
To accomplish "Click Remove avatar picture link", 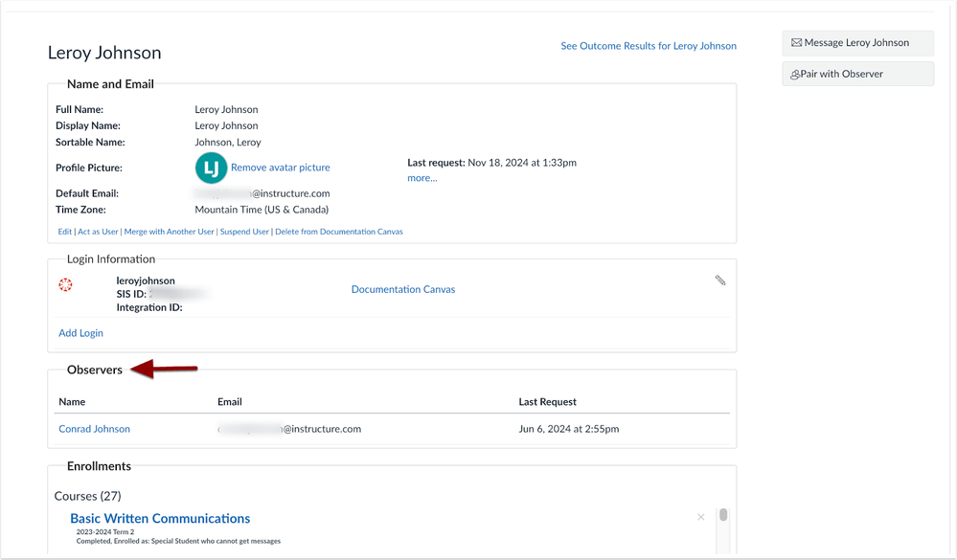I will pos(280,168).
